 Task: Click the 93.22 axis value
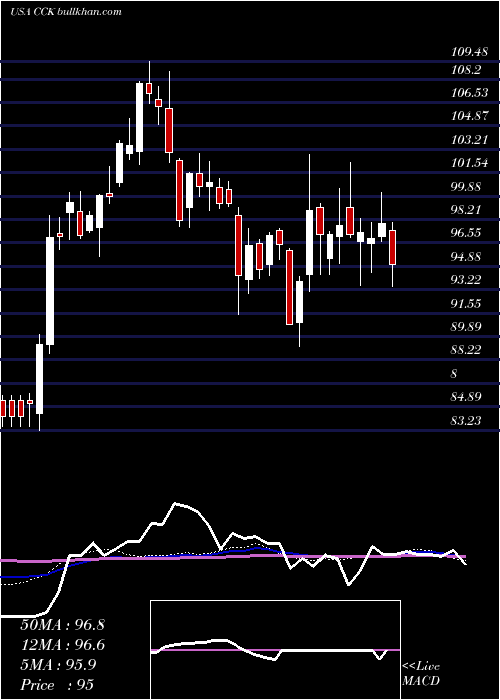click(x=466, y=280)
